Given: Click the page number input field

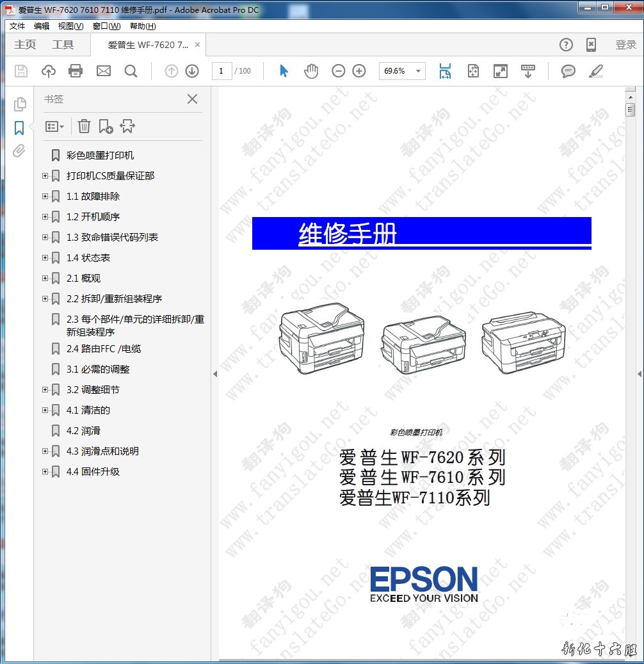Looking at the screenshot, I should point(221,71).
